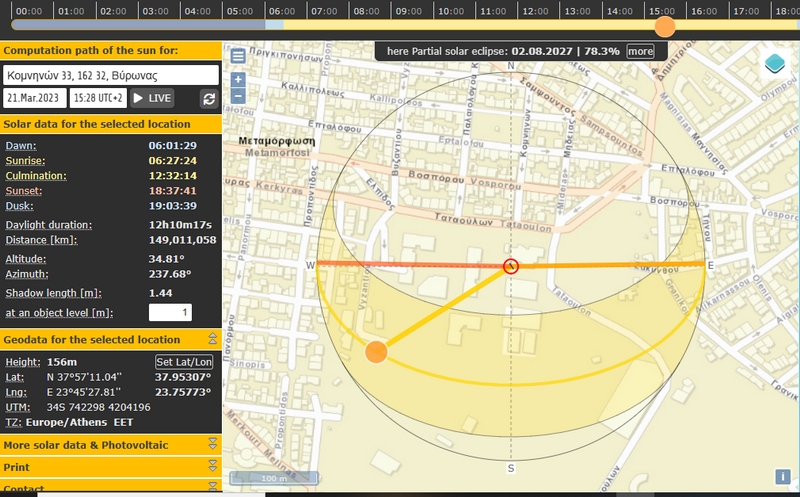Expand the Contact section

(212, 488)
